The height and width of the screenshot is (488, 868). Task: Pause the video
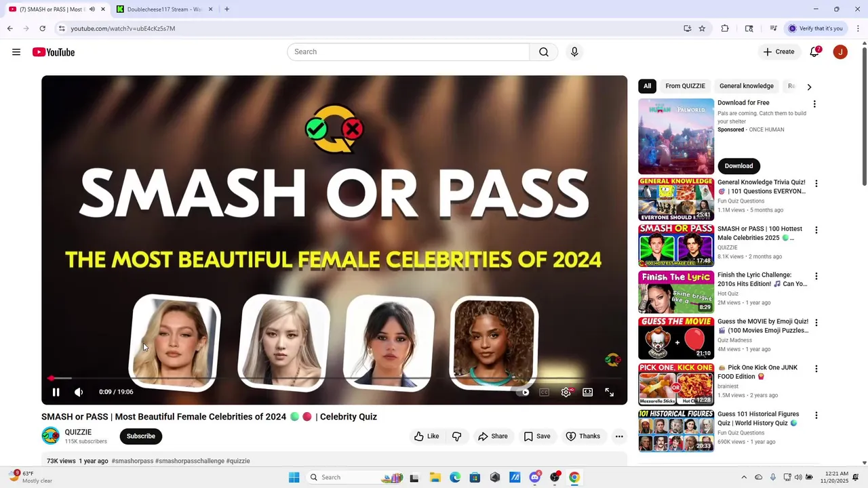56,392
